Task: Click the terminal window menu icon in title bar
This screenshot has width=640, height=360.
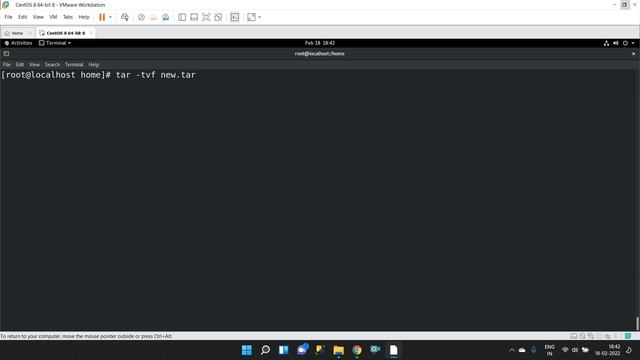Action: pyautogui.click(x=6, y=53)
